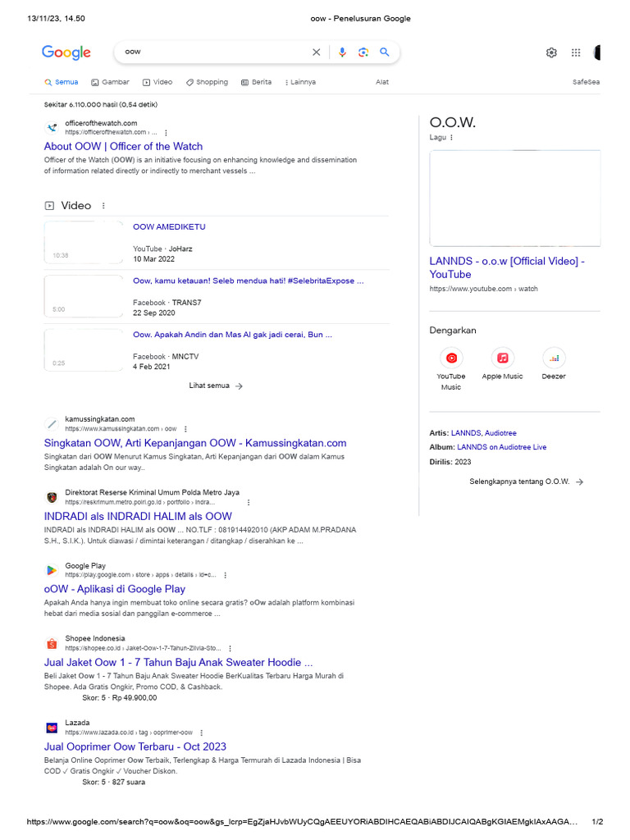
Task: Play the 10:38 video thumbnail
Action: [84, 242]
